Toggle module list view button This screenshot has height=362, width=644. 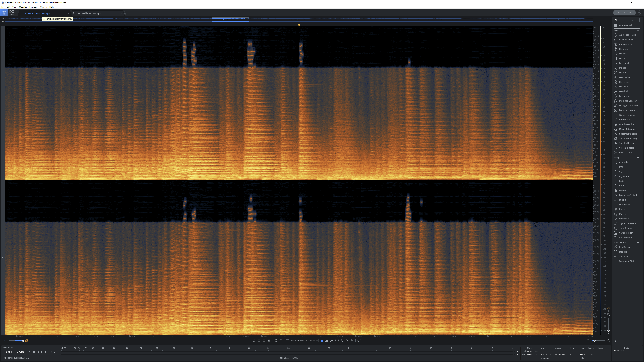coord(637,20)
